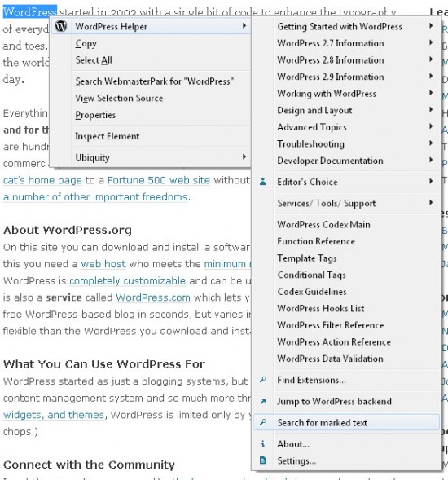448x480 pixels.
Task: Open the "widgets, and themes" link
Action: coord(54,415)
